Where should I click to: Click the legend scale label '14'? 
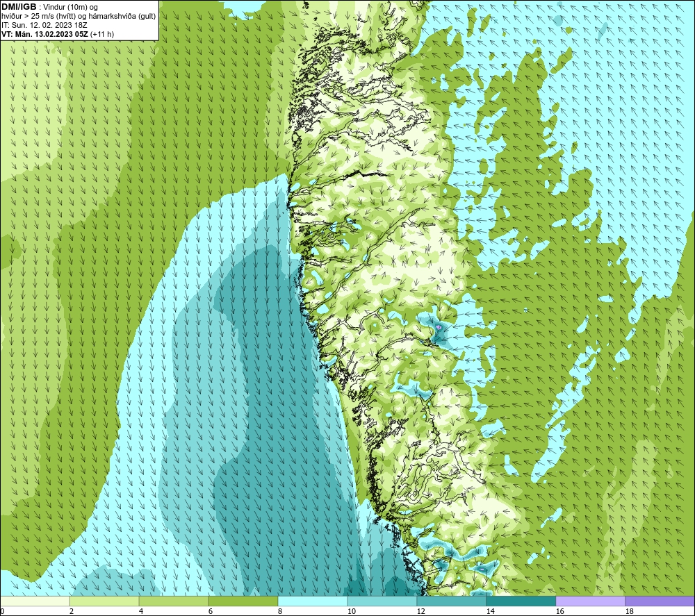tap(490, 611)
